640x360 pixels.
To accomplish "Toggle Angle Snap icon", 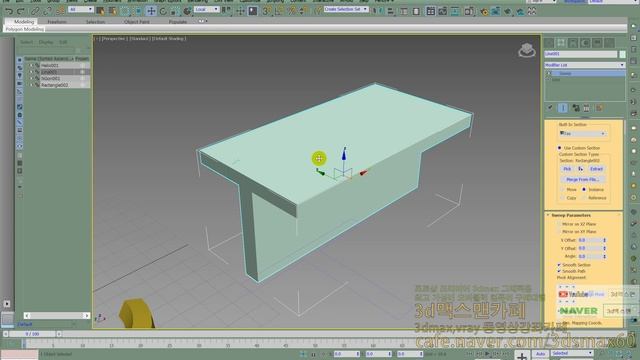I will [279, 11].
